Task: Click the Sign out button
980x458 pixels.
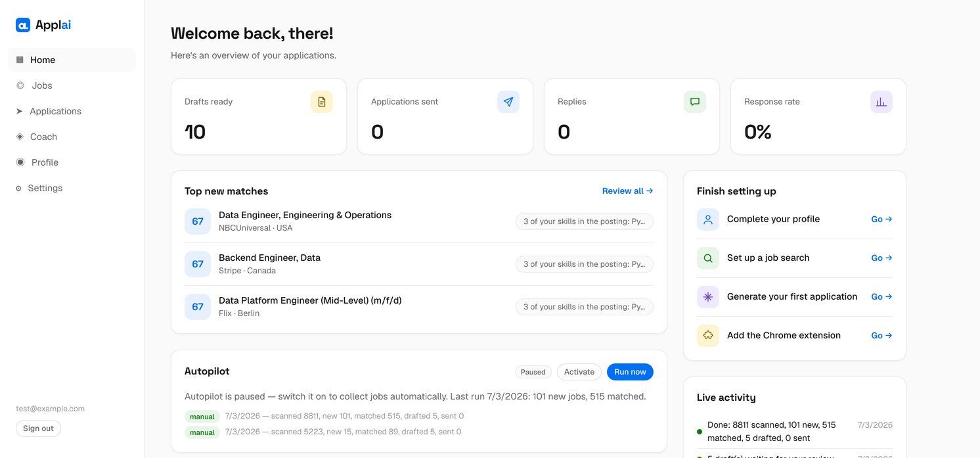Action: tap(38, 428)
